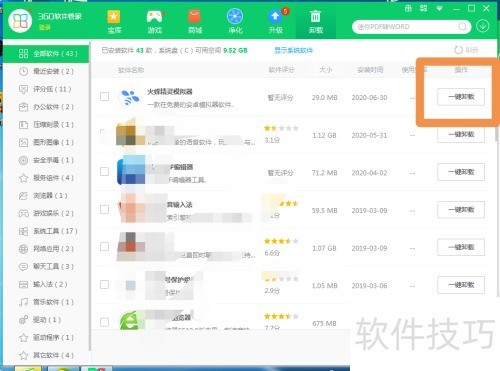Sort by 大小 column header

click(326, 70)
